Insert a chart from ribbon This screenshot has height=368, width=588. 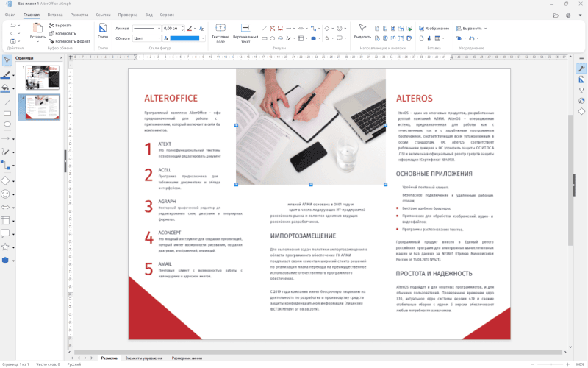tap(429, 38)
